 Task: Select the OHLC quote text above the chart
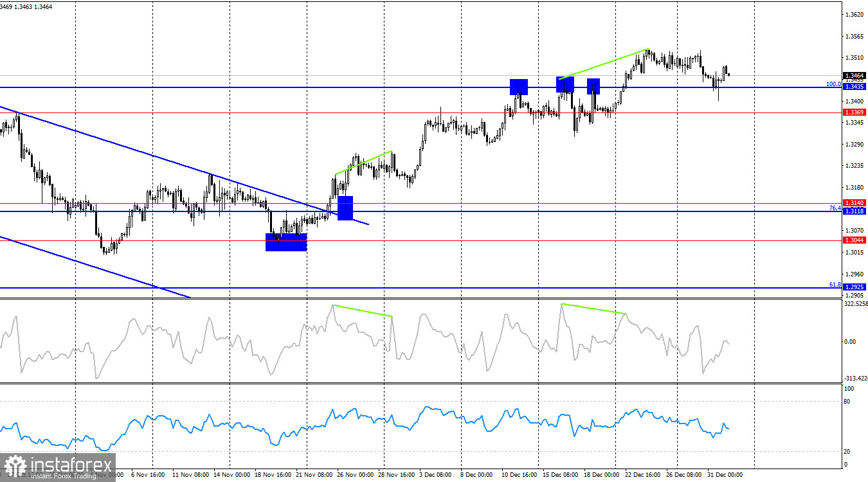pos(27,6)
